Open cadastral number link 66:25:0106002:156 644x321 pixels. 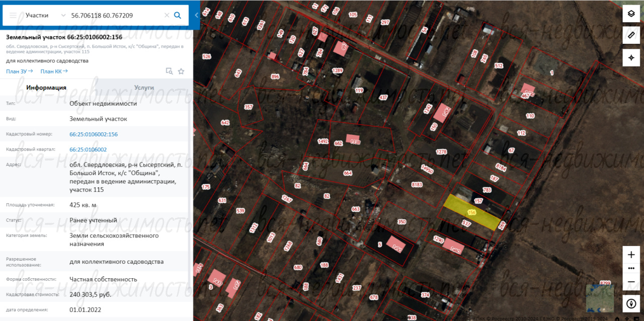pyautogui.click(x=94, y=134)
